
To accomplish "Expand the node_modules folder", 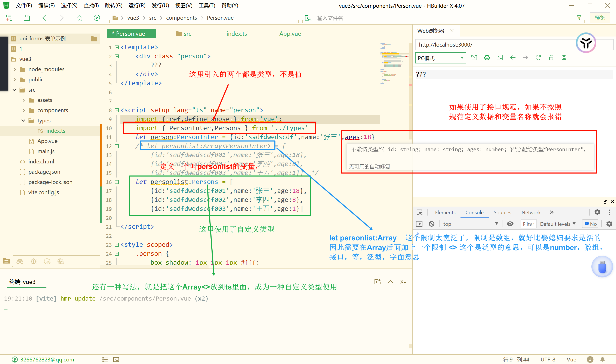I will [15, 69].
